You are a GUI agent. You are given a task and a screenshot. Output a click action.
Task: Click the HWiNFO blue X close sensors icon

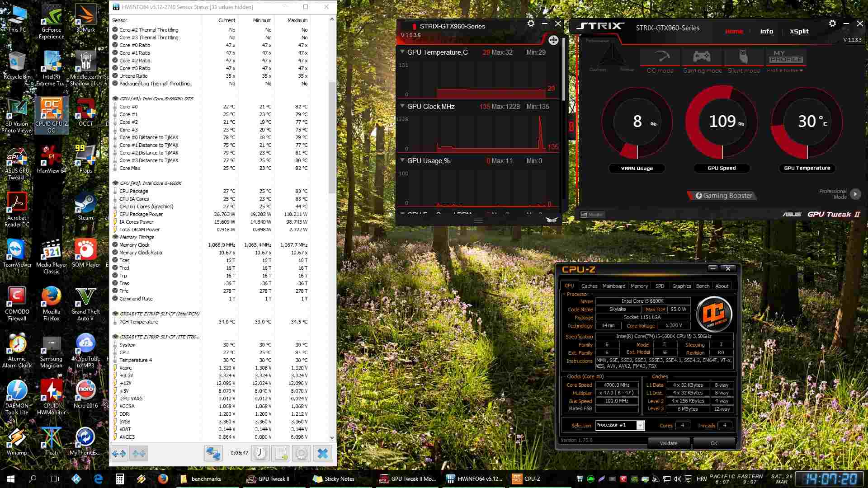click(323, 453)
